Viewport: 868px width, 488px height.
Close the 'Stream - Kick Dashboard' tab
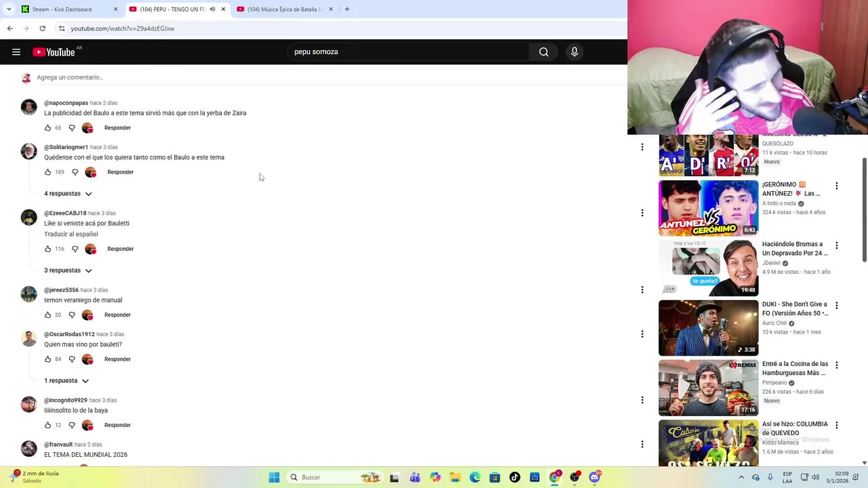(115, 9)
